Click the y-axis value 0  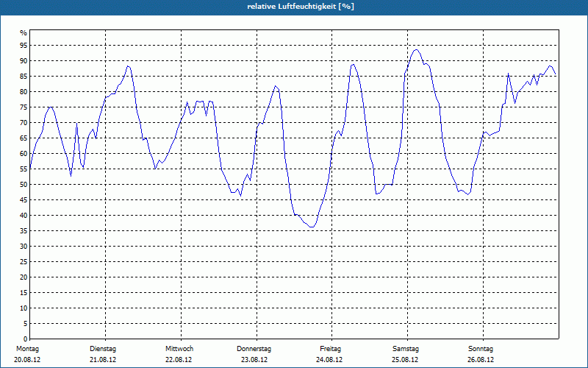pos(26,339)
